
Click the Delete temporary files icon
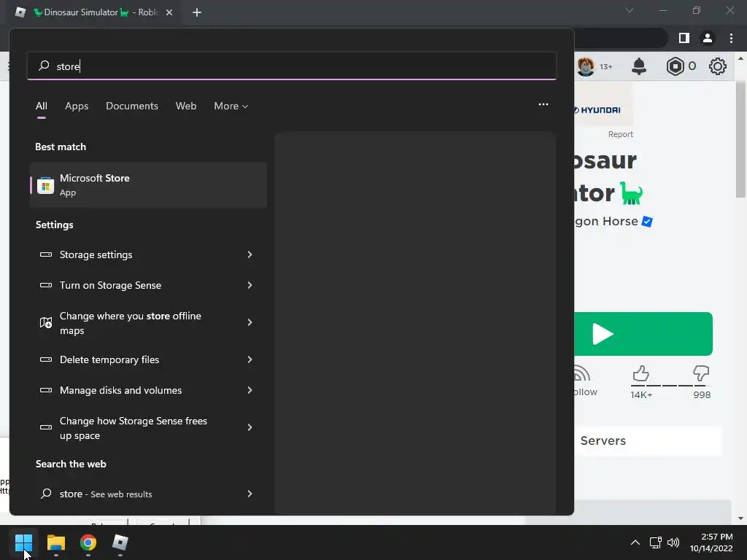coord(46,359)
